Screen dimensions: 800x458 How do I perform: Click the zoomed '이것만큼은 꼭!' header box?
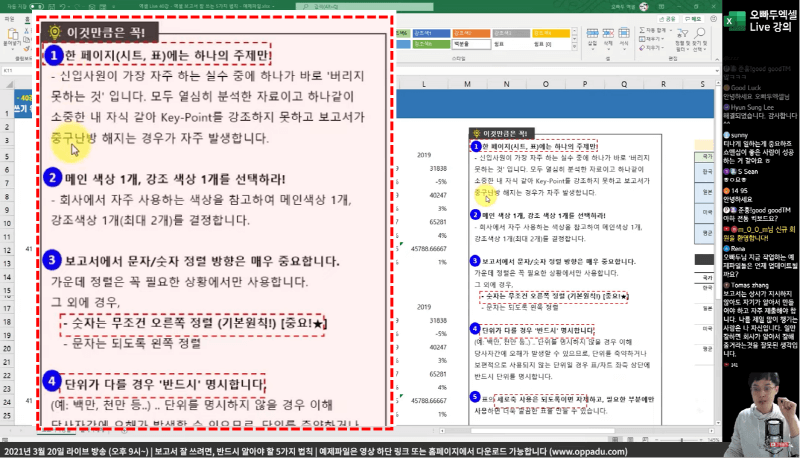point(99,33)
